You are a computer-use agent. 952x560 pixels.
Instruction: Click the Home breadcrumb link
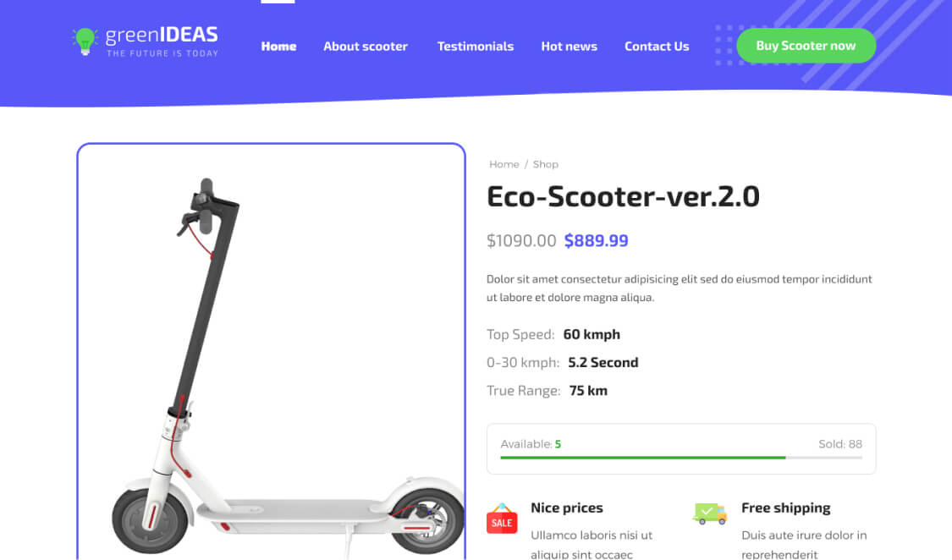tap(504, 164)
